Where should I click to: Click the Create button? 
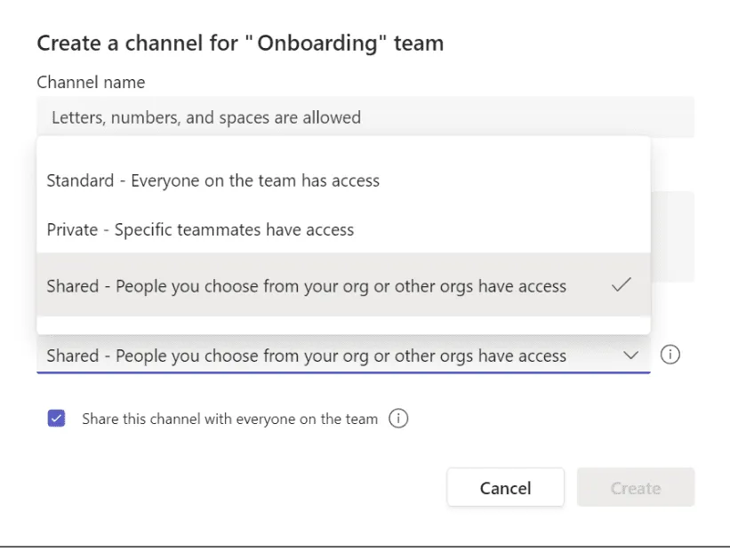click(x=635, y=487)
